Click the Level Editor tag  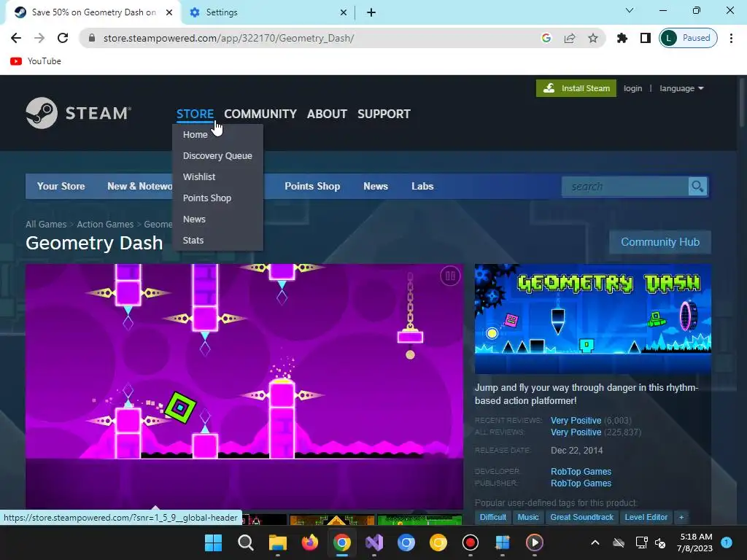(646, 517)
